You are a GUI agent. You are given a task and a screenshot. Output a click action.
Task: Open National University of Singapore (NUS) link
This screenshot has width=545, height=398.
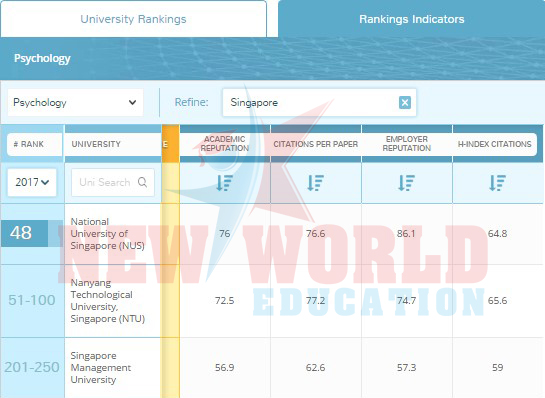[x=107, y=234]
